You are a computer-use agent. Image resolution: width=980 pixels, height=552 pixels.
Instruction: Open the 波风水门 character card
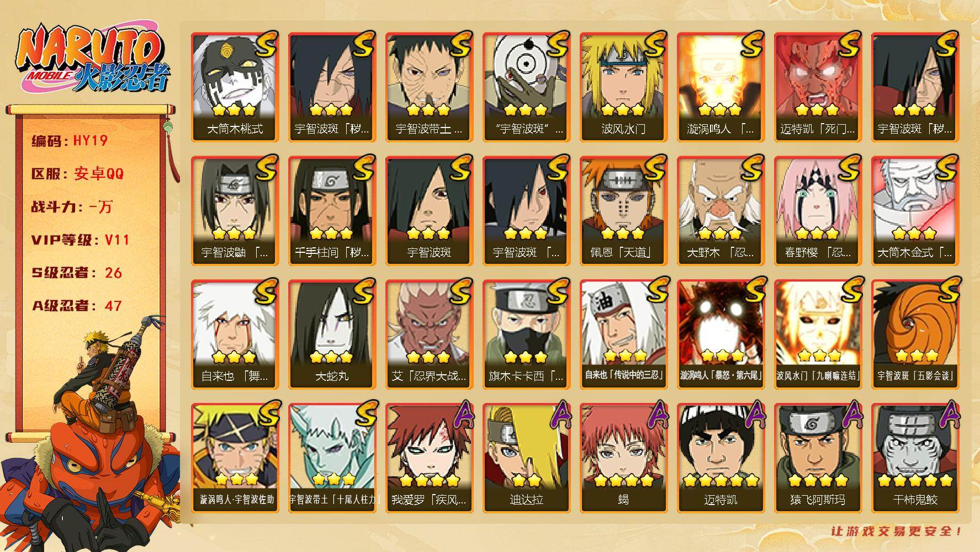point(623,87)
